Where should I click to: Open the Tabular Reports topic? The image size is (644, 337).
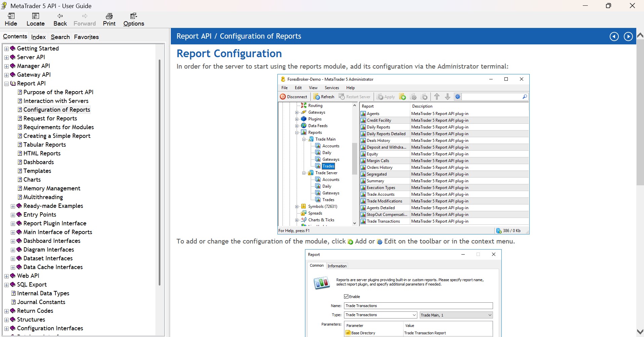45,145
